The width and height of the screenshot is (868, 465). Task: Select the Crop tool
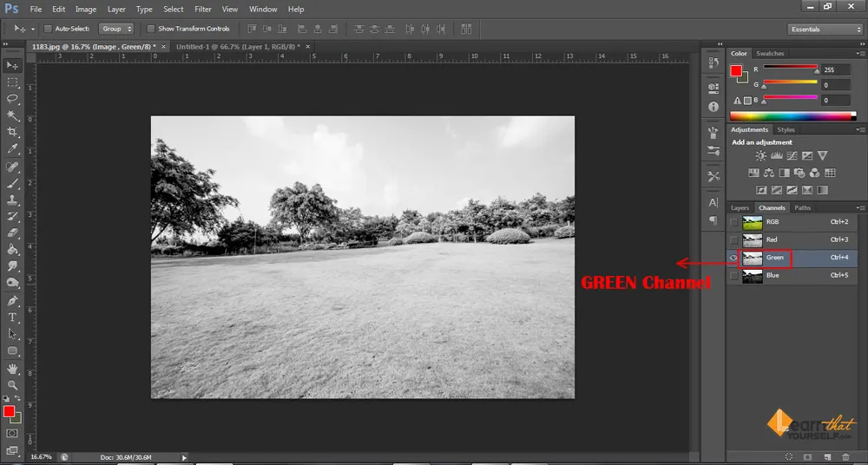(x=13, y=132)
